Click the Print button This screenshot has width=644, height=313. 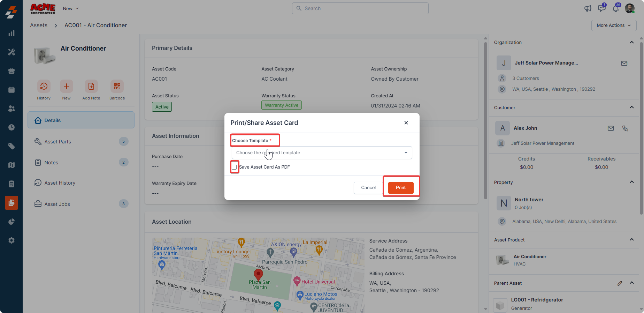pos(401,188)
